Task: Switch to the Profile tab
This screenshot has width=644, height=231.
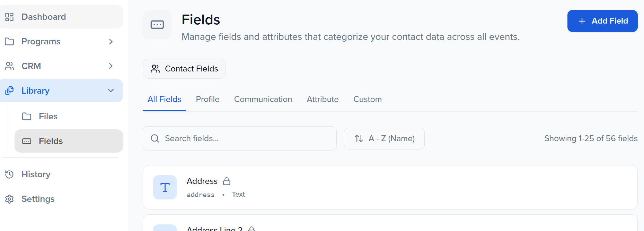Action: [x=208, y=99]
